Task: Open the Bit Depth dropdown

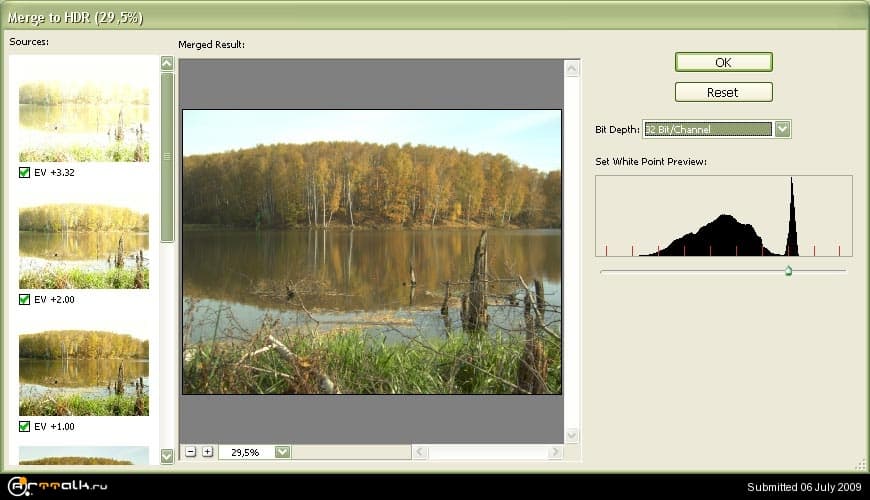Action: click(x=782, y=129)
